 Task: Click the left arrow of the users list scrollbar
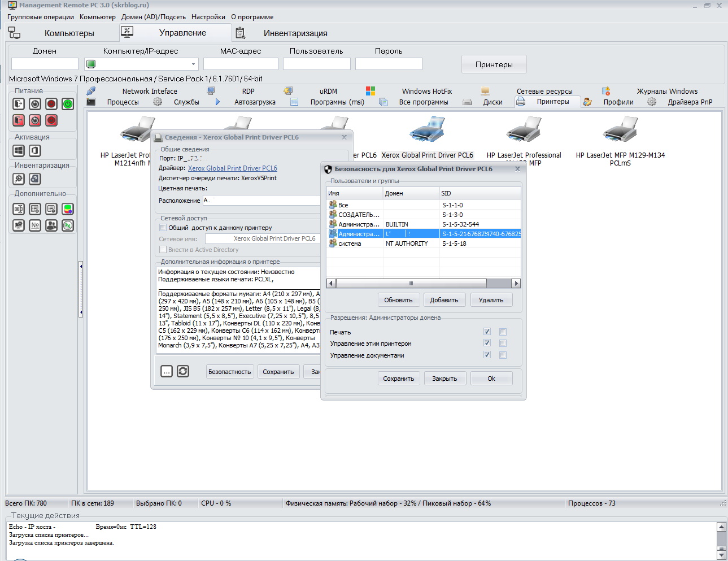click(x=331, y=283)
